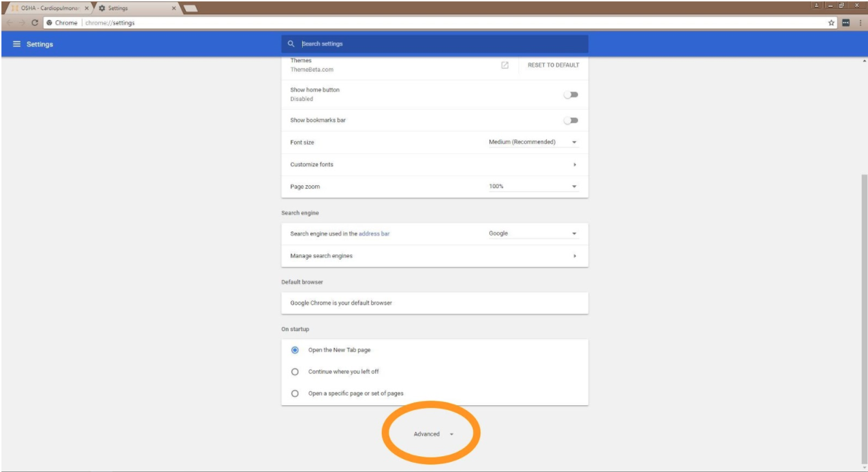Open the Font size dropdown
Viewport: 868px width, 472px height.
click(533, 142)
